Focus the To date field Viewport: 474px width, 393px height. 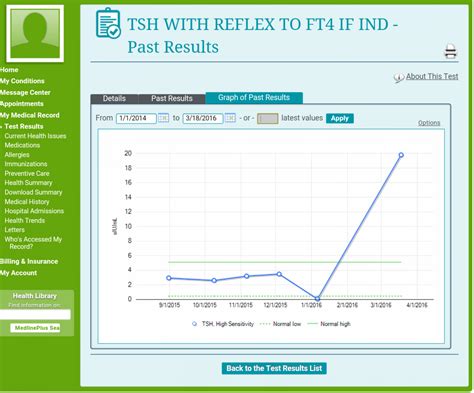point(203,118)
